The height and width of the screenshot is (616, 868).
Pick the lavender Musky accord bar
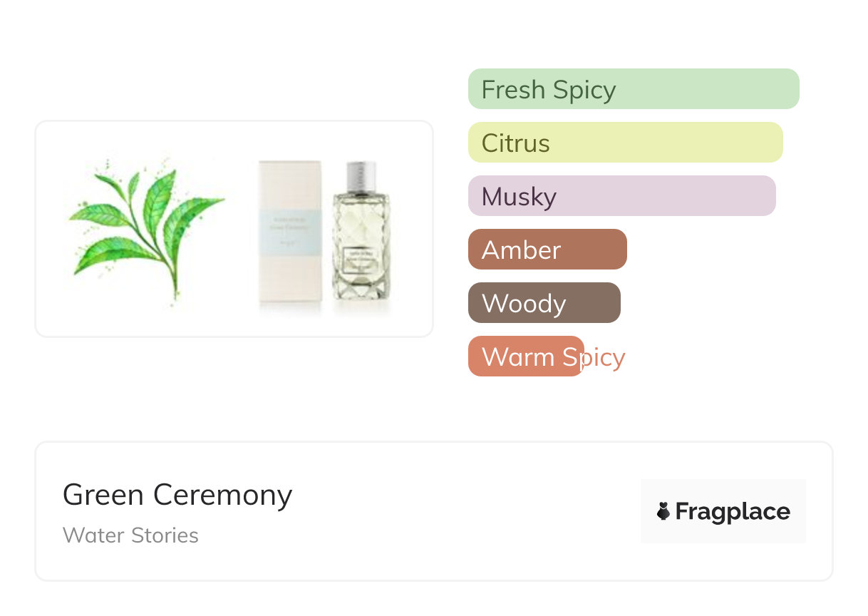621,196
